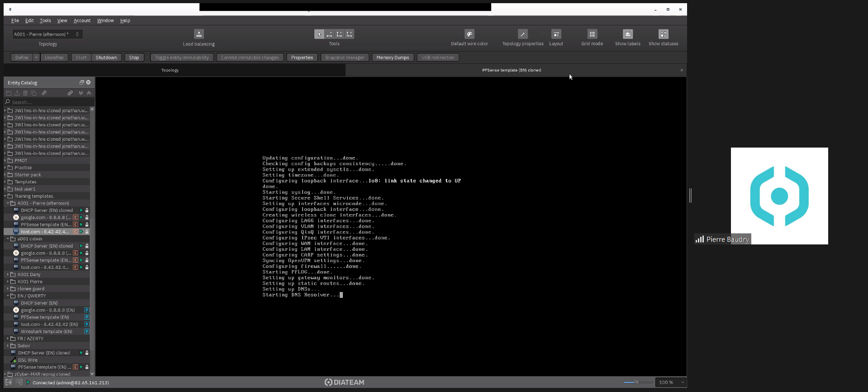Click the trash icon in Entity Catalog

point(25,93)
